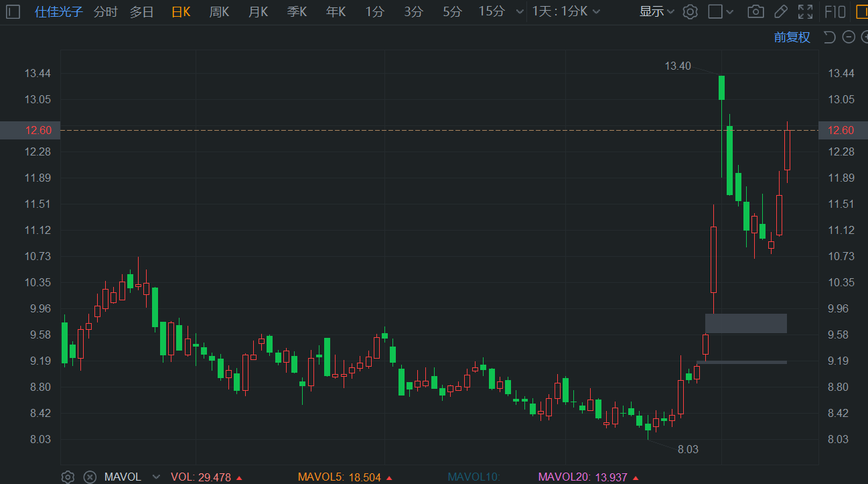Toggle MAVOL10 line visibility
The width and height of the screenshot is (868, 484).
pyautogui.click(x=474, y=477)
